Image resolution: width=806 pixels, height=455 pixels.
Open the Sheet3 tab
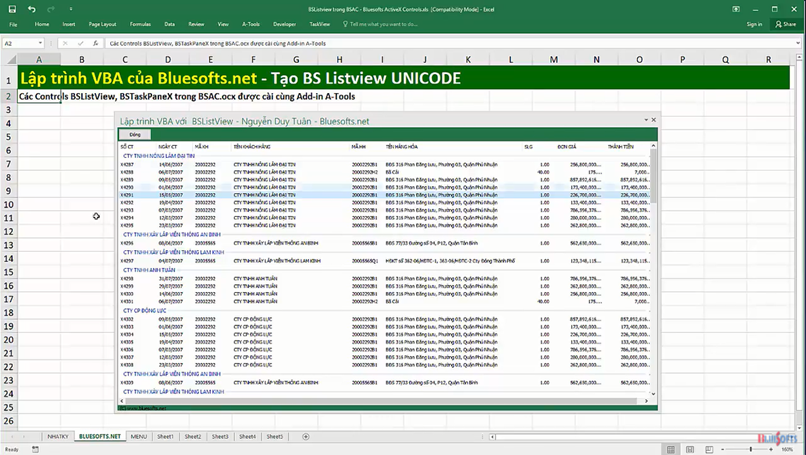pyautogui.click(x=220, y=436)
